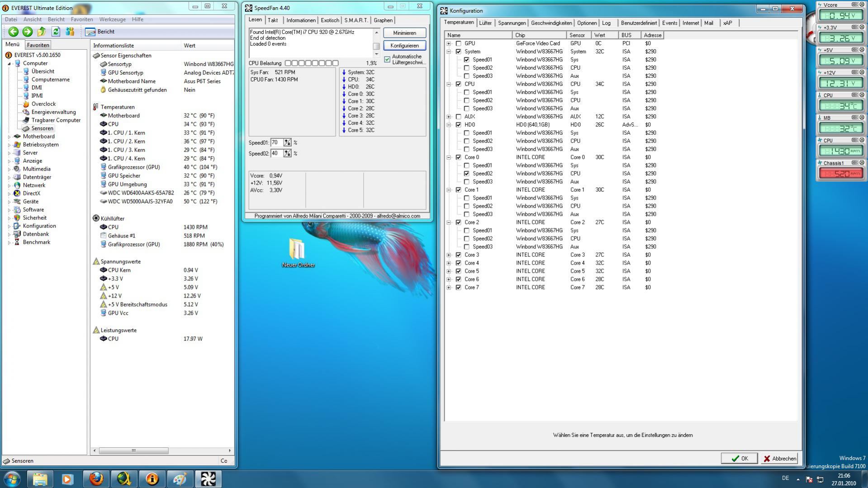Expand the GPU node in Konfiguration list
The image size is (868, 488).
pyautogui.click(x=449, y=43)
